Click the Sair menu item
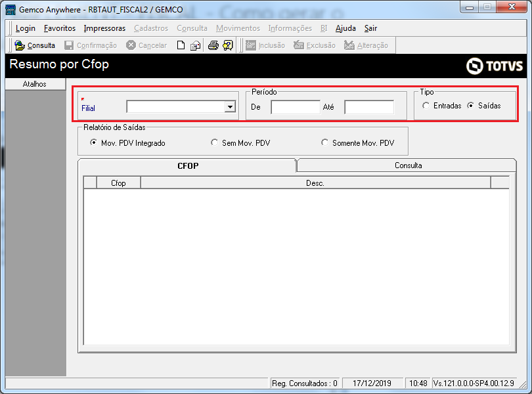 371,28
